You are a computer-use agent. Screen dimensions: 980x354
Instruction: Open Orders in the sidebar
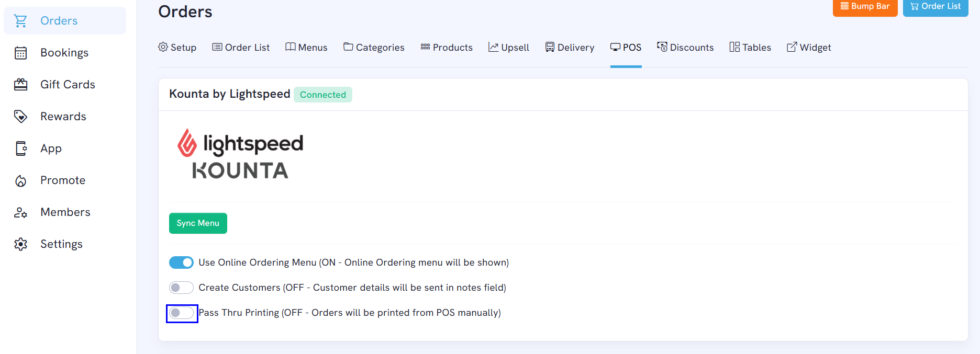click(x=65, y=21)
